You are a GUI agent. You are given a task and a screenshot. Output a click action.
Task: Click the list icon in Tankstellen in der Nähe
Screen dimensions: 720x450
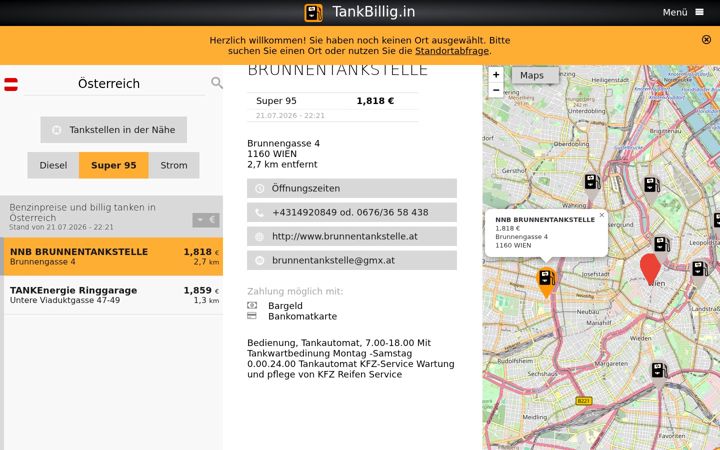(x=56, y=130)
